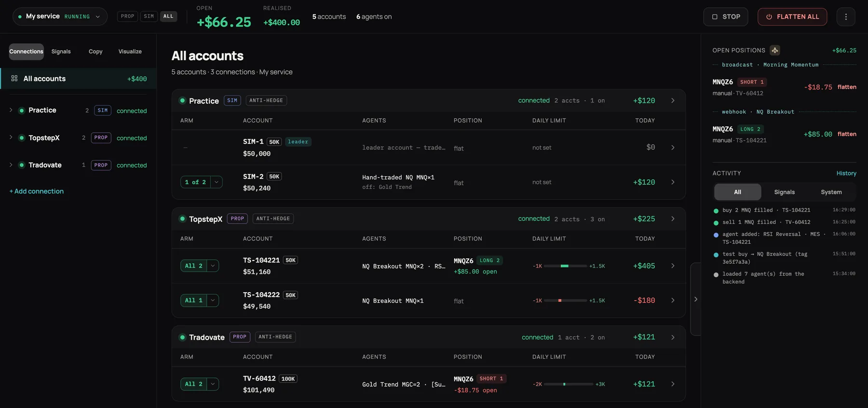
Task: Open TS-104221 row details arrow
Action: click(673, 266)
